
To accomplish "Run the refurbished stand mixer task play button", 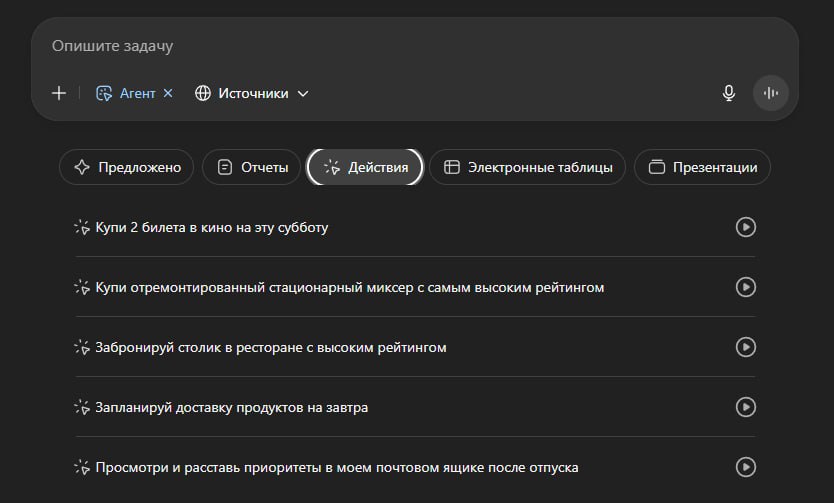I will [x=745, y=287].
